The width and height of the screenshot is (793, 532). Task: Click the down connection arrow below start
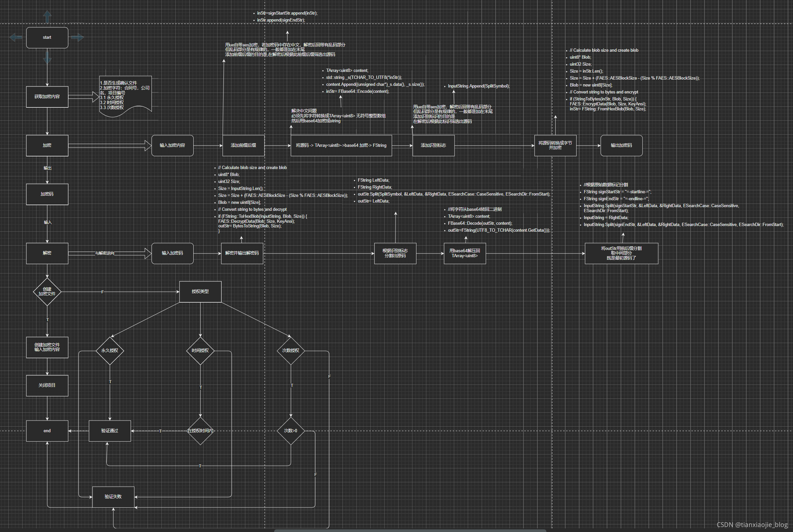coord(47,57)
